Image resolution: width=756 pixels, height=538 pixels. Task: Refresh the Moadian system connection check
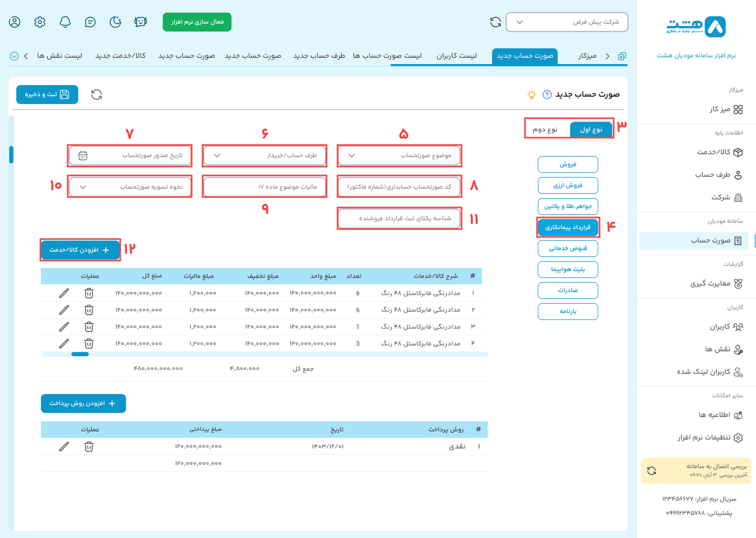pyautogui.click(x=652, y=471)
